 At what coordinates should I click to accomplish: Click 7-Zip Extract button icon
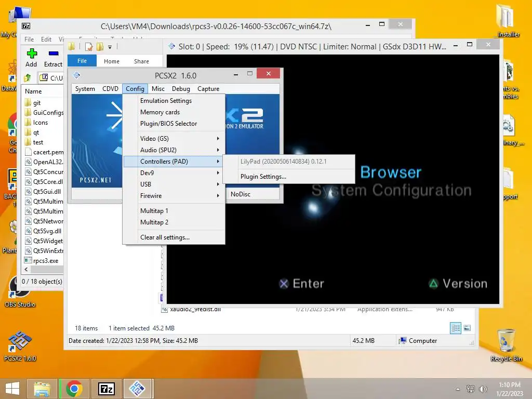(x=54, y=54)
